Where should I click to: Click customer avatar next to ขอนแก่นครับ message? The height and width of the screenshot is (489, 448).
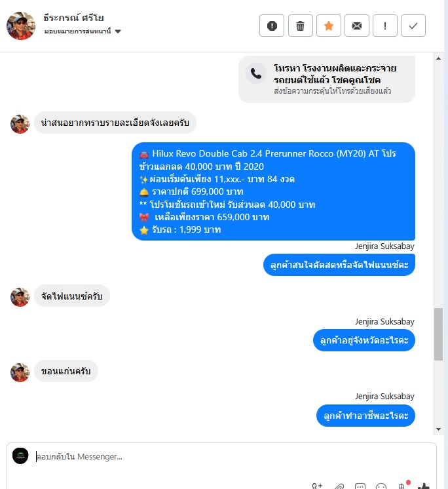tap(20, 372)
